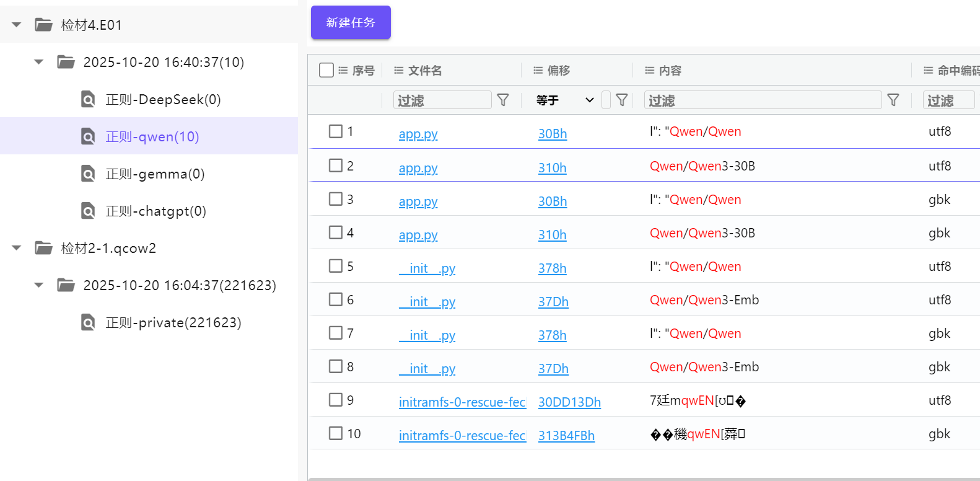The height and width of the screenshot is (481, 980).
Task: Click the folder icon of 检材4.E01
Action: pyautogui.click(x=43, y=25)
